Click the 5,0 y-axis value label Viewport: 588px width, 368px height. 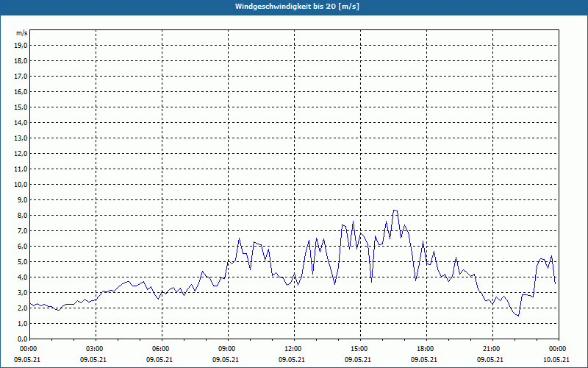(22, 261)
